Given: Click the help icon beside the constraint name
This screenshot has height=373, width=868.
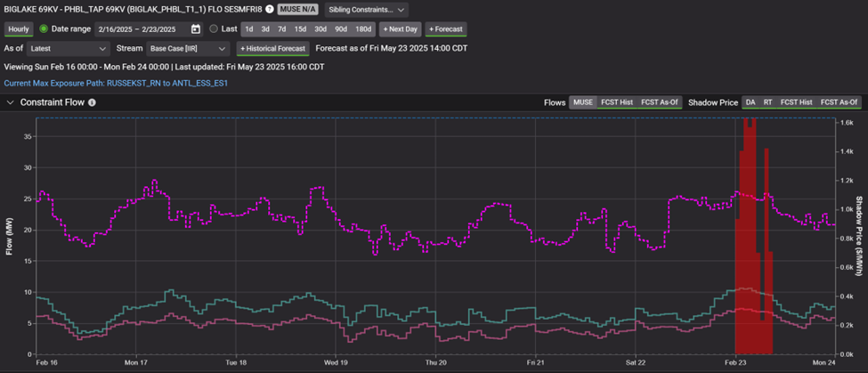Looking at the screenshot, I should 269,9.
